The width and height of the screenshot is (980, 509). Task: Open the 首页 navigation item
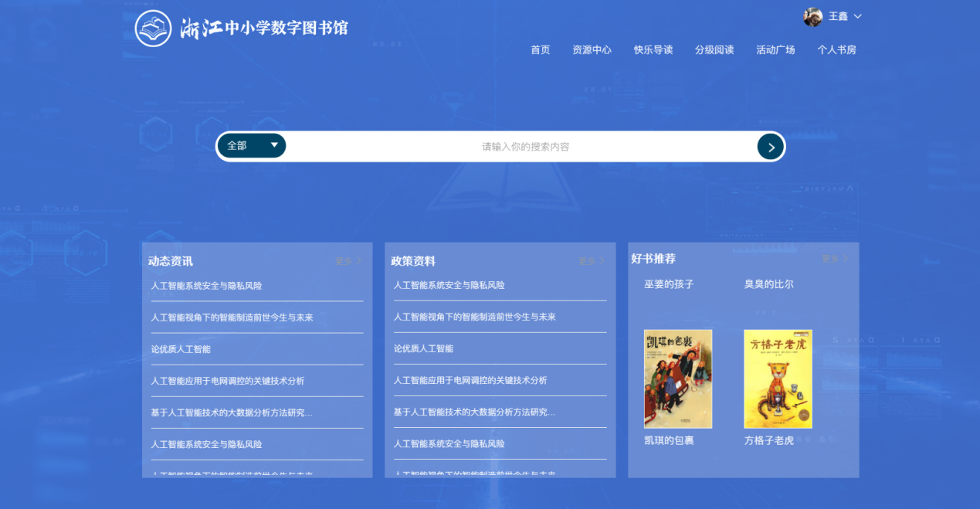[541, 49]
